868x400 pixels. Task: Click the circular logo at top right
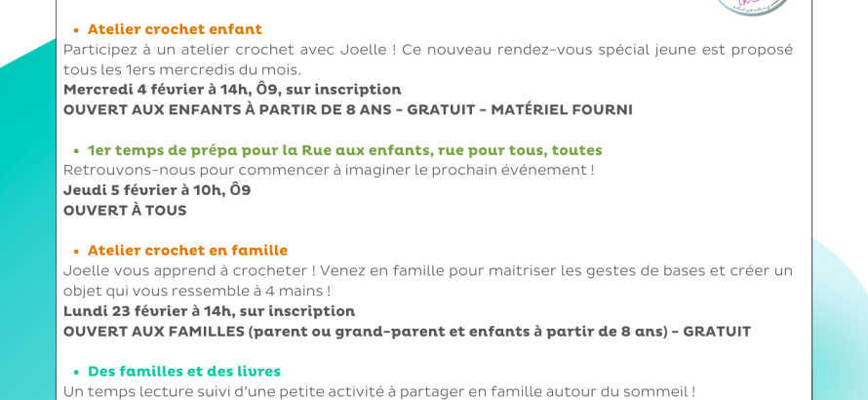pos(752,6)
